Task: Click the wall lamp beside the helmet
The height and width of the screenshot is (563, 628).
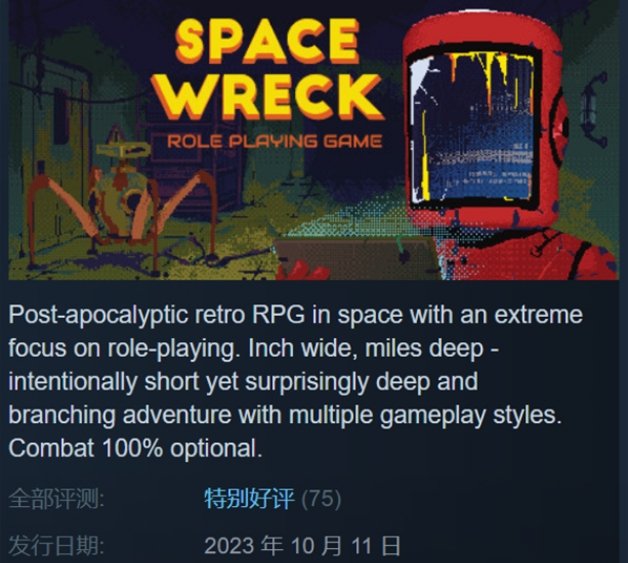Action: coord(592,107)
